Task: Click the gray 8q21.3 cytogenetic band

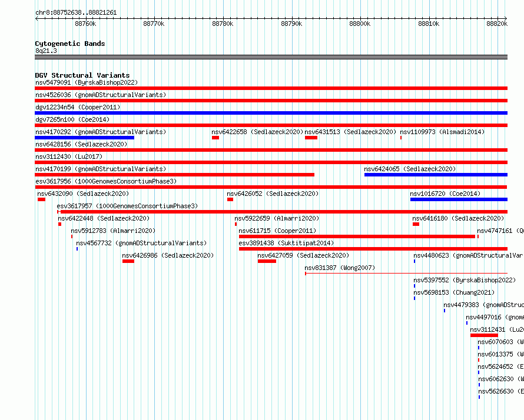Action: click(x=271, y=57)
